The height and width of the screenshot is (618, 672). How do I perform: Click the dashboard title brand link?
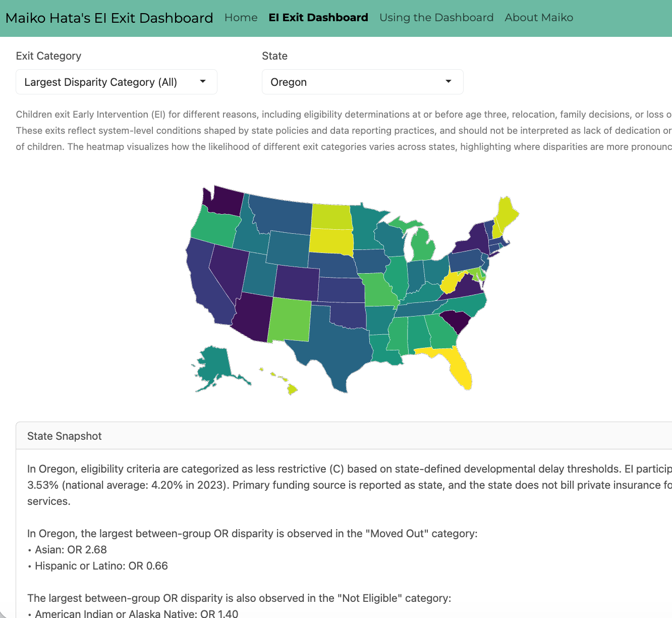pyautogui.click(x=109, y=18)
